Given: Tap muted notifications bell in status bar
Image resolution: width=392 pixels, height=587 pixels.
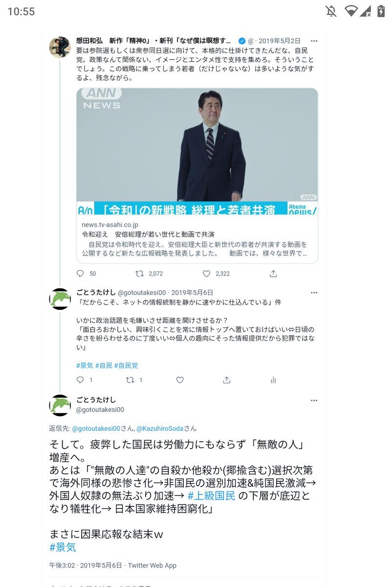Looking at the screenshot, I should [x=331, y=11].
